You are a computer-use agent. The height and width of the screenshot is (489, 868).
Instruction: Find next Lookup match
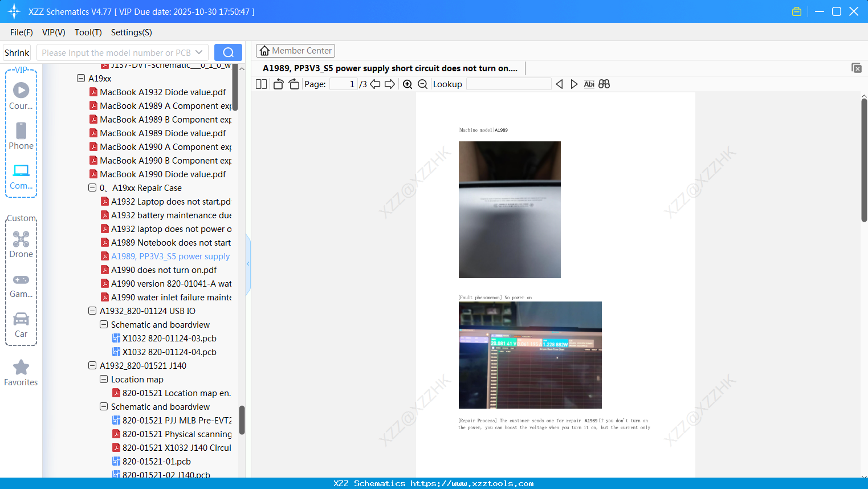(574, 84)
